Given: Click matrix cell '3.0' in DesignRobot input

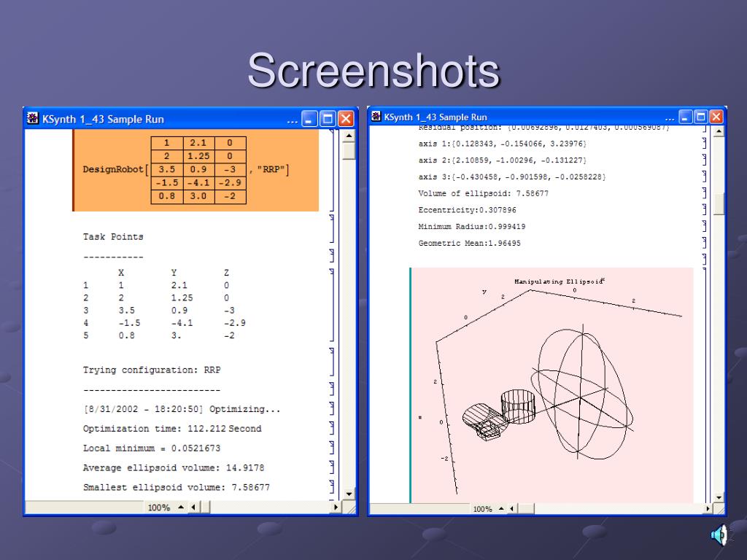Looking at the screenshot, I should tap(198, 196).
